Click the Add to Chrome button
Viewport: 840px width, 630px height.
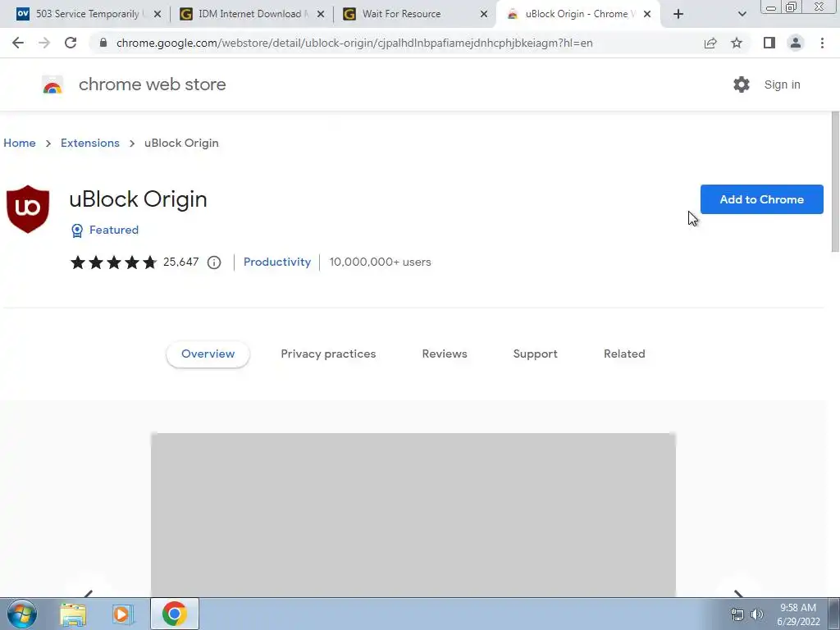point(762,199)
